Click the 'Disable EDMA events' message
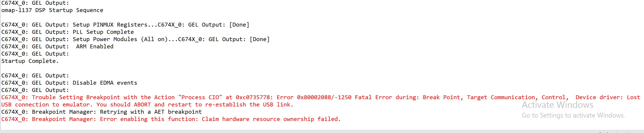The height and width of the screenshot is (133, 644). point(105,83)
